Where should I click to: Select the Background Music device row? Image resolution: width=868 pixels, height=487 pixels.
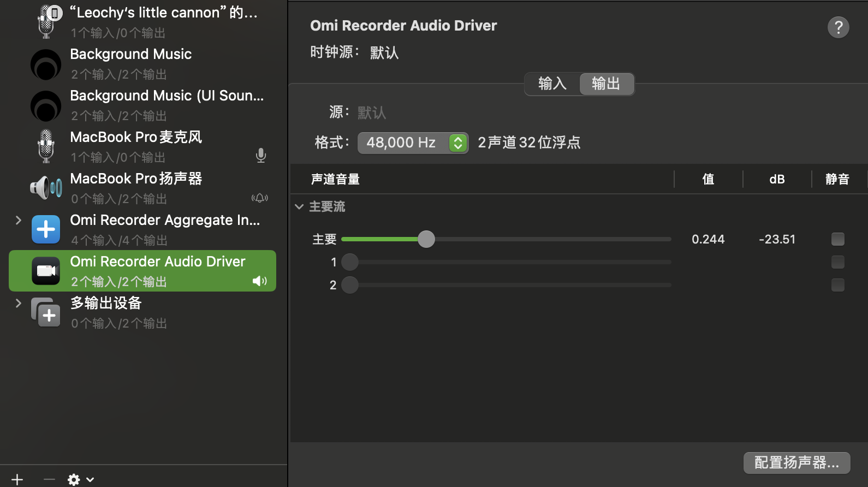tap(142, 64)
